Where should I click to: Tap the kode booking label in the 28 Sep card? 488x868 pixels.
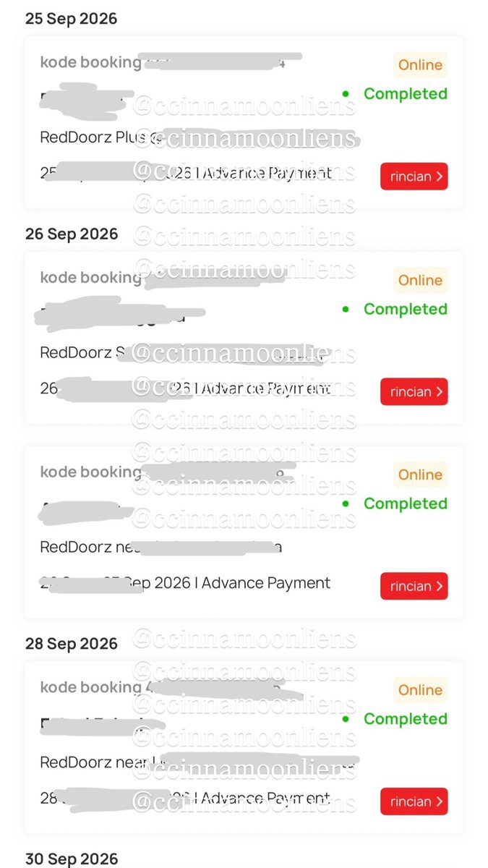[x=91, y=687]
